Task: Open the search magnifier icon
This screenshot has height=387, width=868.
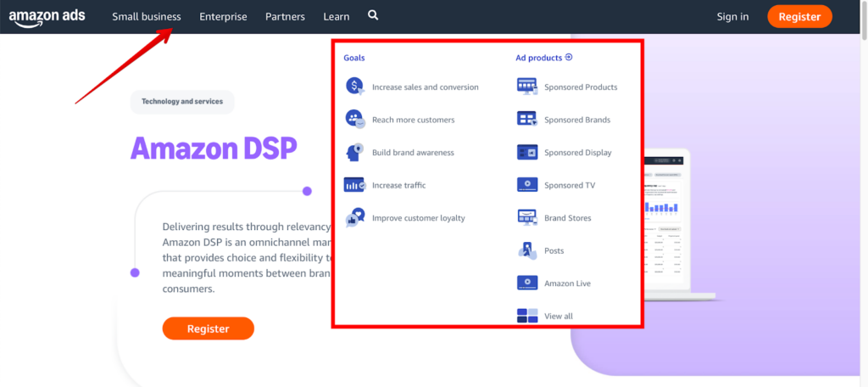Action: 373,15
